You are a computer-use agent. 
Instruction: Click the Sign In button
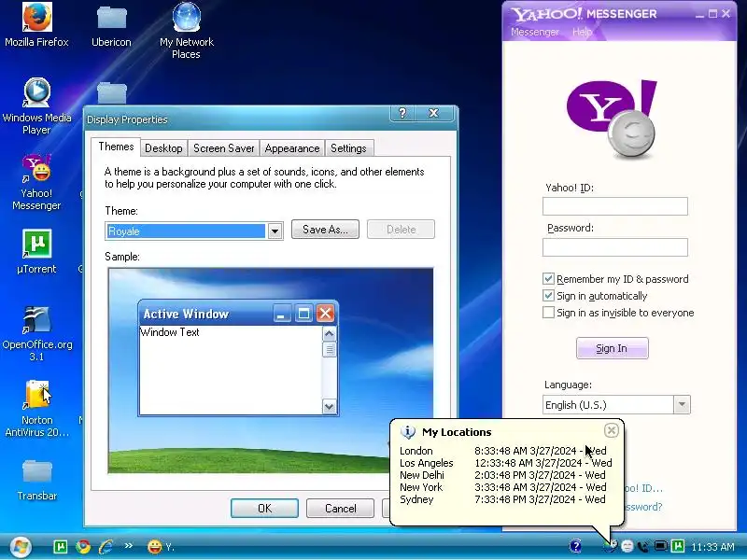tap(613, 348)
